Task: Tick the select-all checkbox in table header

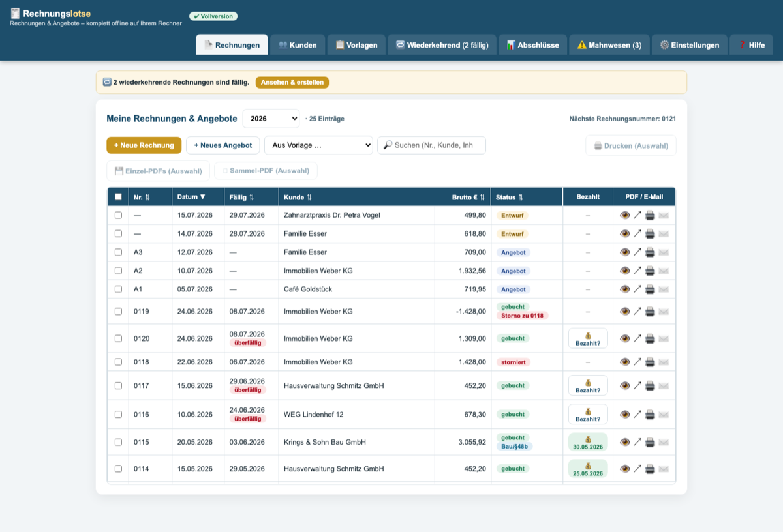Action: click(x=118, y=197)
